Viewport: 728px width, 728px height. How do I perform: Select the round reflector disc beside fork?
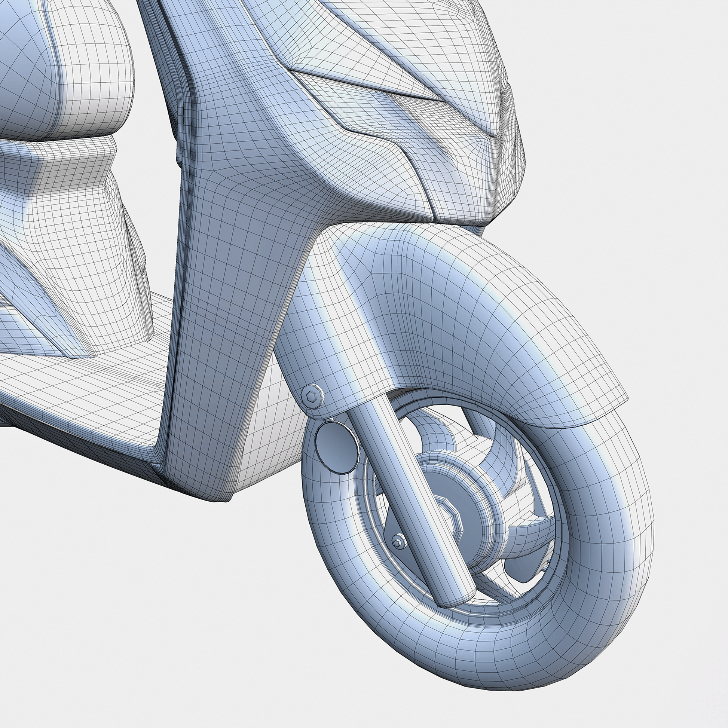[336, 447]
